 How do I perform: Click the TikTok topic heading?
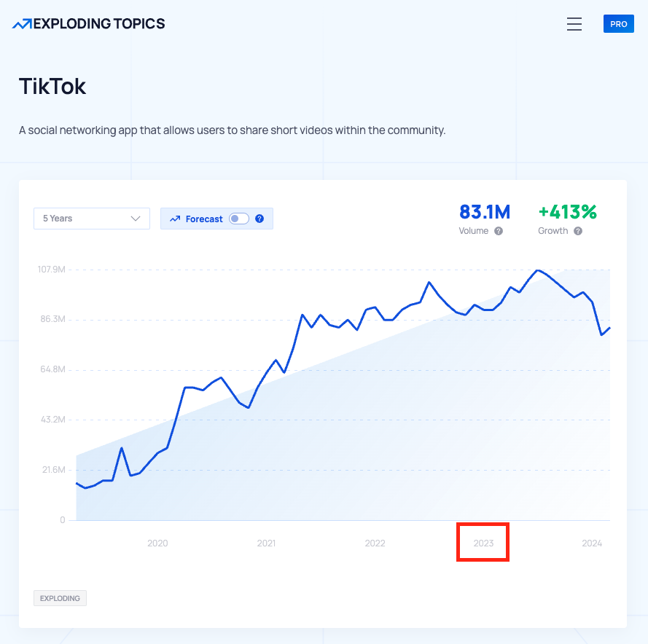52,87
